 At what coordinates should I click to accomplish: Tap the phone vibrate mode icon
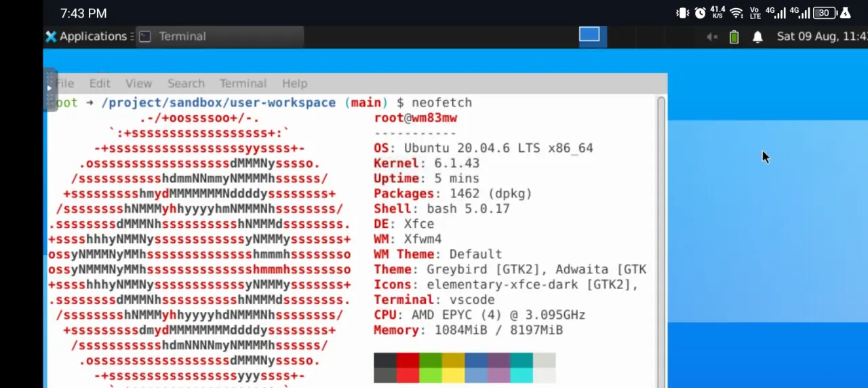pyautogui.click(x=682, y=13)
